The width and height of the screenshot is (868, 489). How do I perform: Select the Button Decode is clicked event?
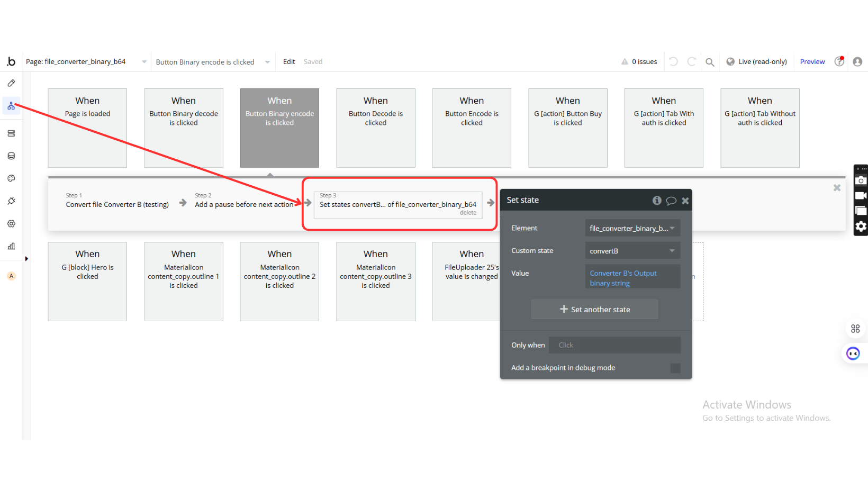click(375, 128)
